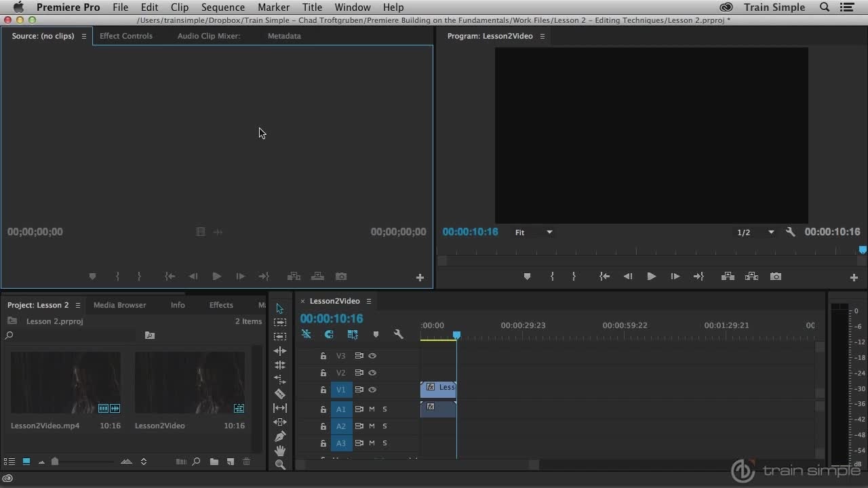This screenshot has height=488, width=868.
Task: Switch to the Audio Clip Mixer tab
Action: [x=209, y=36]
